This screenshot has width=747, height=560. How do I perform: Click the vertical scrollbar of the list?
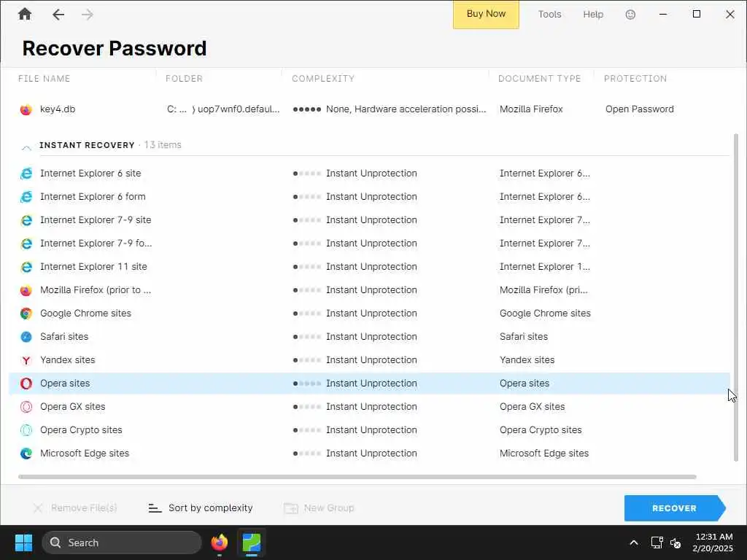coord(736,297)
